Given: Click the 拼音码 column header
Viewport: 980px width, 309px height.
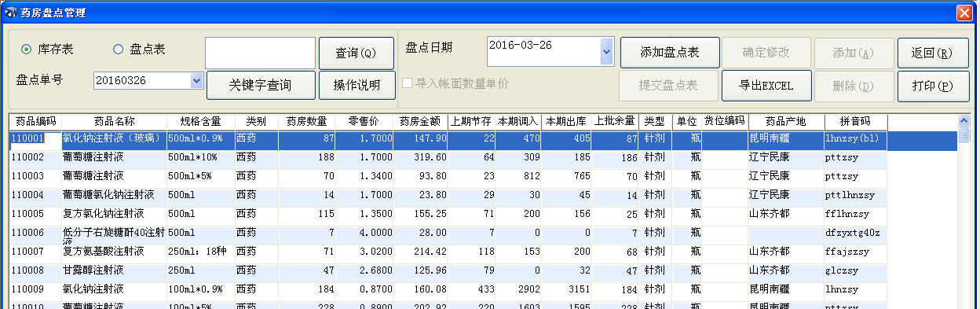Looking at the screenshot, I should pos(855,122).
